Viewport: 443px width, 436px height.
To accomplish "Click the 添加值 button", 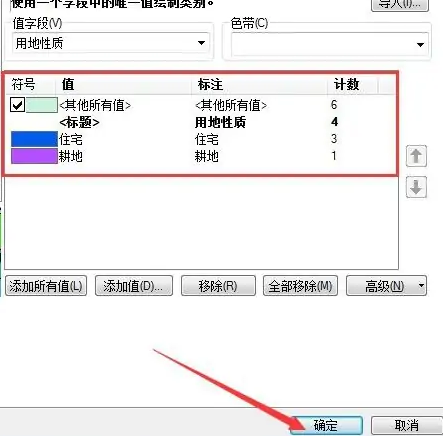I will coord(134,286).
